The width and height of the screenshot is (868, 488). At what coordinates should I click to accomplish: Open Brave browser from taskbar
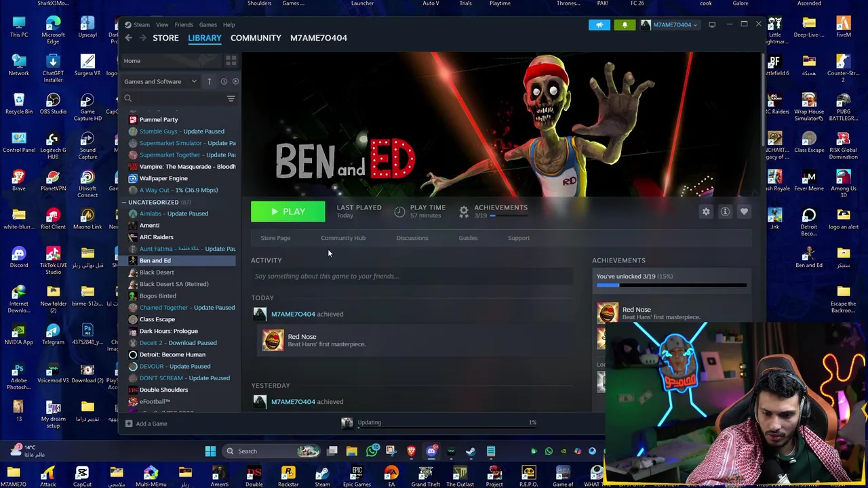[x=411, y=451]
